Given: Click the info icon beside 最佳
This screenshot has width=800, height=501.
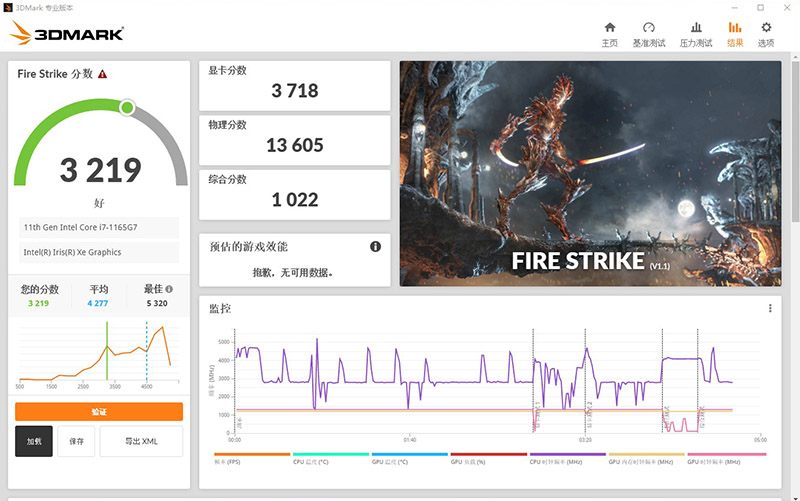Looking at the screenshot, I should (x=169, y=289).
